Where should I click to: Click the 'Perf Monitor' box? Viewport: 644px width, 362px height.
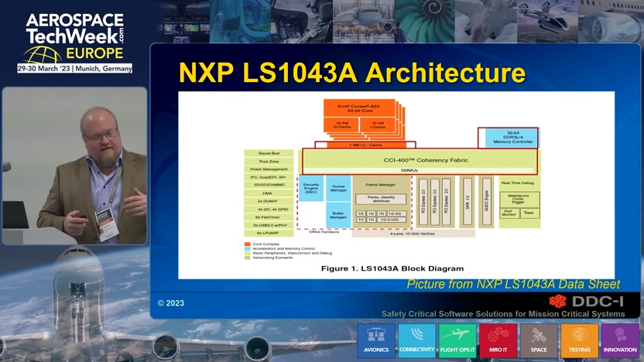click(509, 213)
